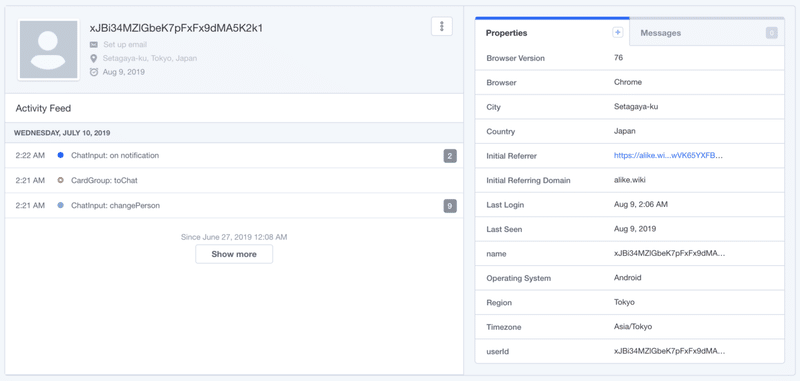Screen dimensions: 800x381
Task: Click the City value Setagaya-ku
Action: coord(636,107)
